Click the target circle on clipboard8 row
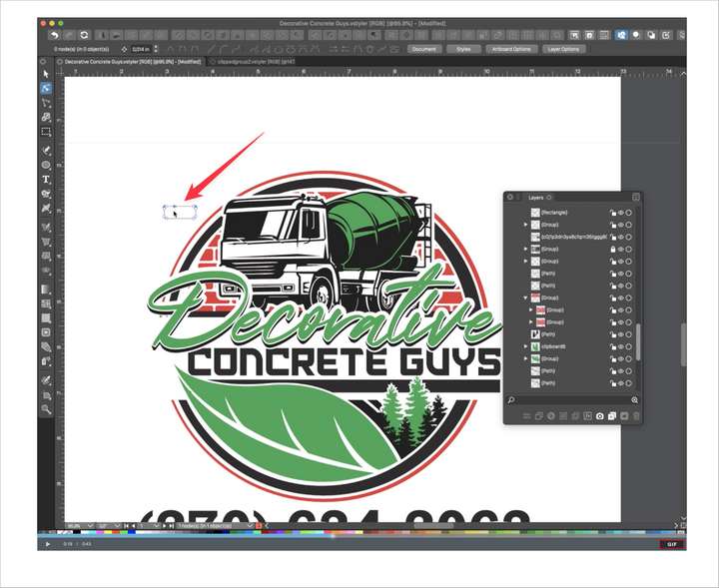 click(629, 347)
